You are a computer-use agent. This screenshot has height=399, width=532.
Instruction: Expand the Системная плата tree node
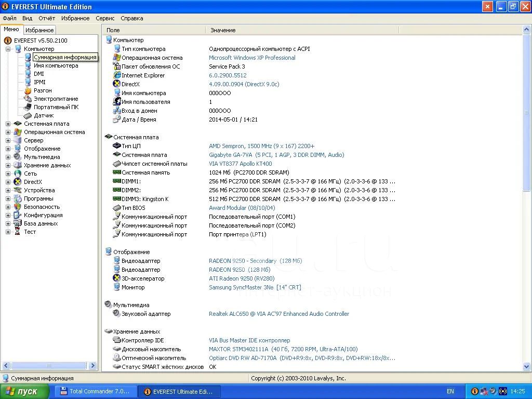click(8, 124)
